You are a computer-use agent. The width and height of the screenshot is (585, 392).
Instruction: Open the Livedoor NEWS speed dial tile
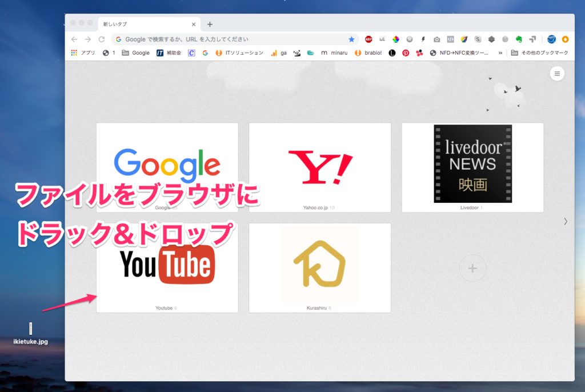[x=472, y=167]
